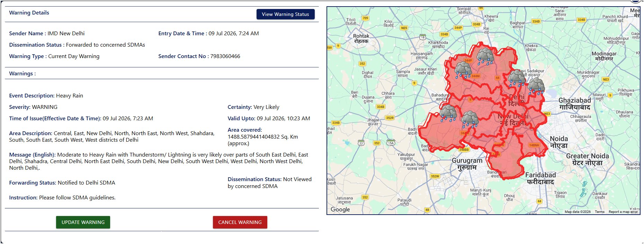Click the NE3 highway marker near Ghaziabad
Screen dimensions: 644x244
pos(547,114)
